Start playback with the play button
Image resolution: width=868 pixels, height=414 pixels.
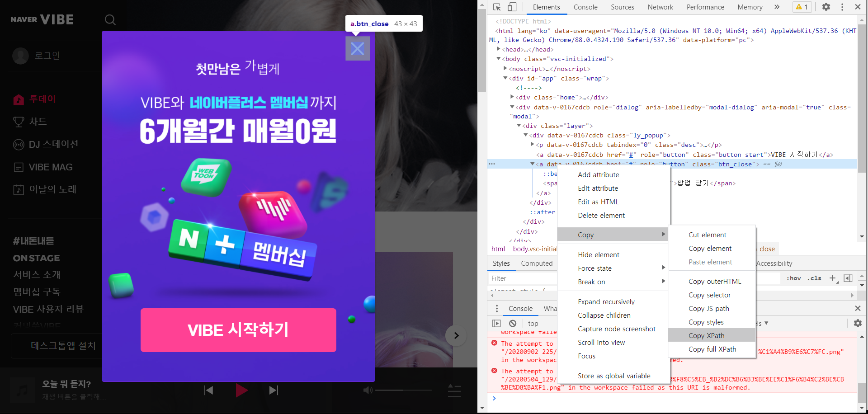pos(241,390)
